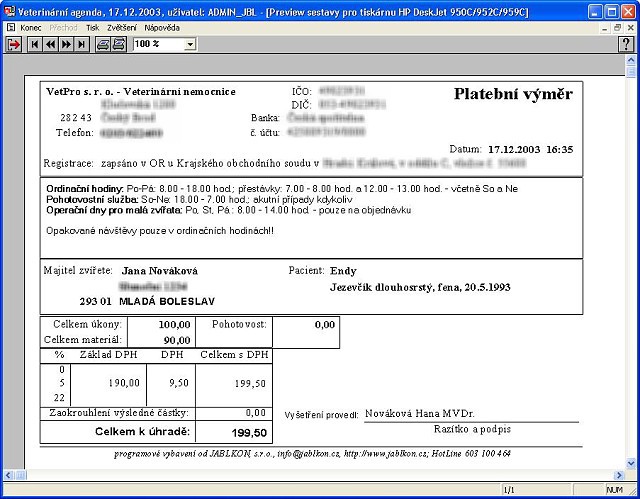Click the date 17.12.2003 16:35
This screenshot has height=499, width=640.
click(531, 150)
